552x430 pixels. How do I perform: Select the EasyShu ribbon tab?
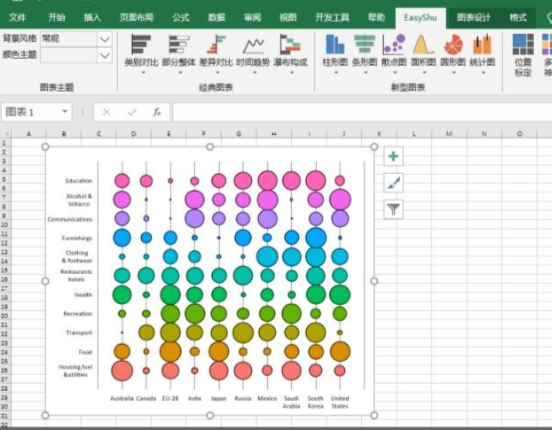point(420,18)
